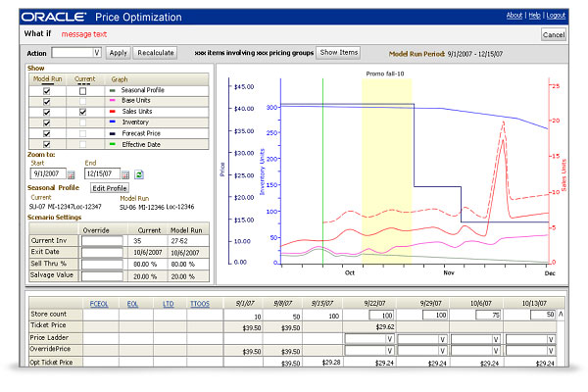The image size is (588, 392).
Task: Click the Current Inv override field
Action: pos(102,241)
